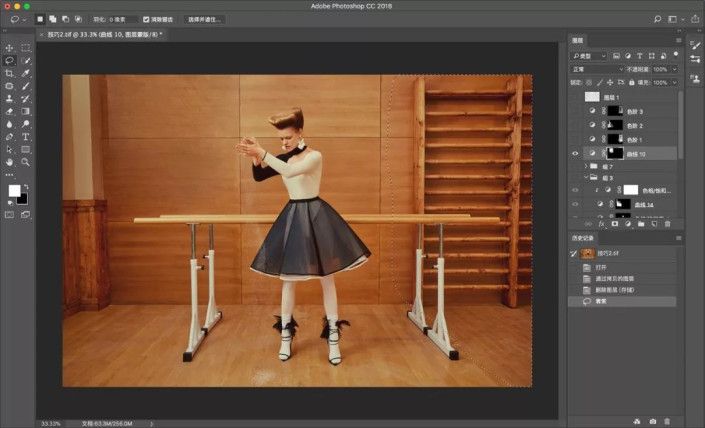Choose New Selection mode in options bar
Screen dimensions: 705x428
pos(40,19)
